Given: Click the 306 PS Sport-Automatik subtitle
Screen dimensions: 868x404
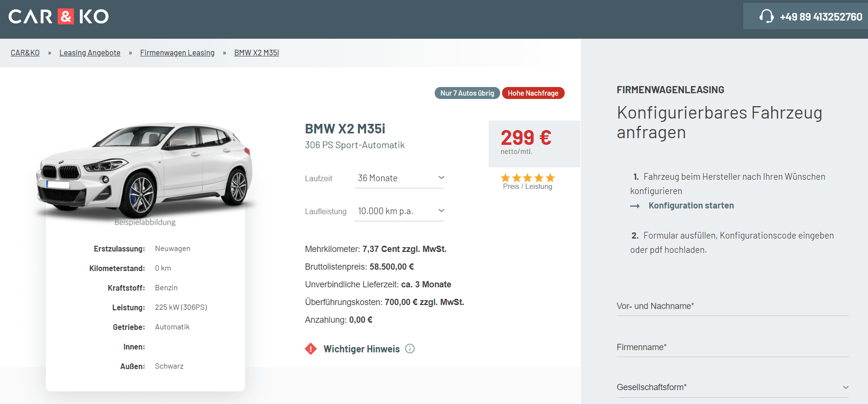Looking at the screenshot, I should coord(355,145).
